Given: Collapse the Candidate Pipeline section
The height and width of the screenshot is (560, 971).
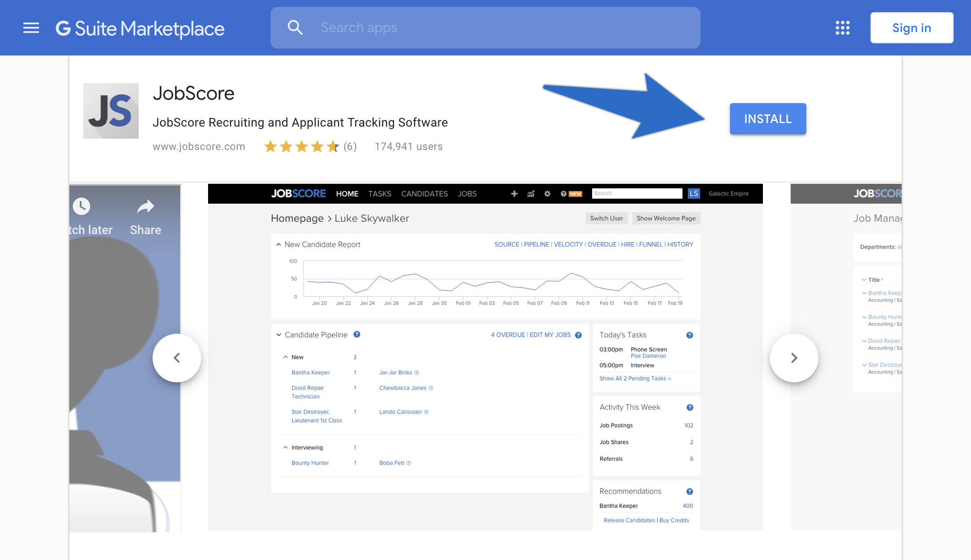Looking at the screenshot, I should coord(279,335).
